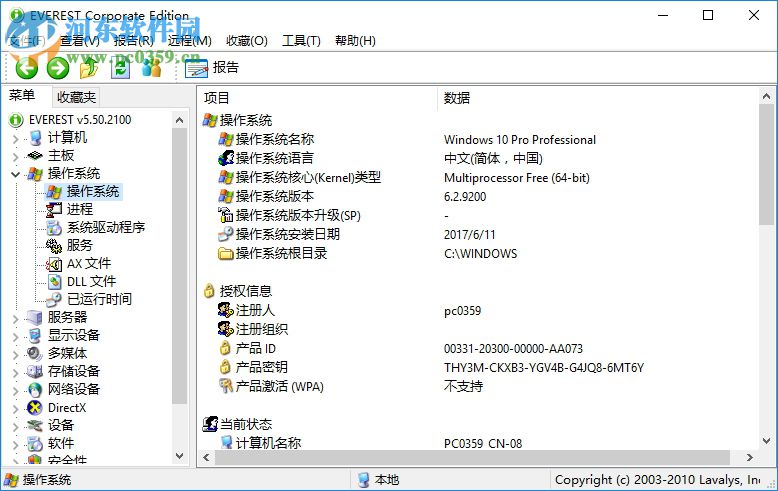
Task: Click the icon beside 注册人
Action: (226, 310)
